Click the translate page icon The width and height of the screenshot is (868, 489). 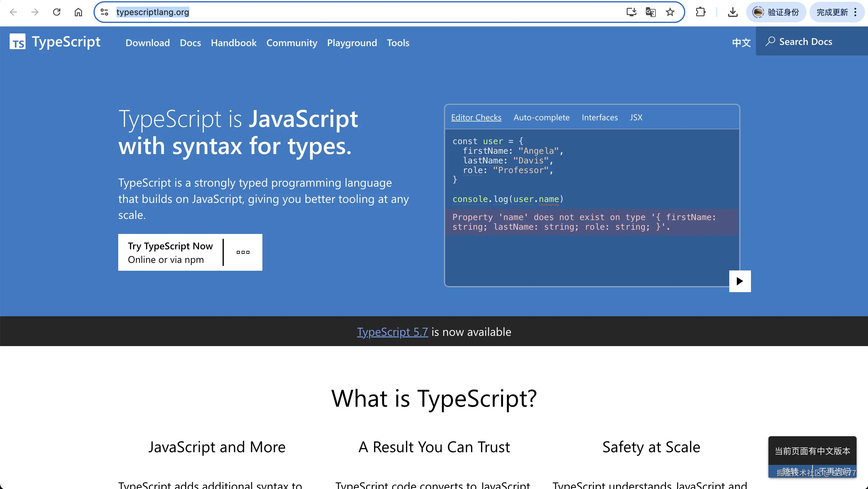pyautogui.click(x=650, y=12)
